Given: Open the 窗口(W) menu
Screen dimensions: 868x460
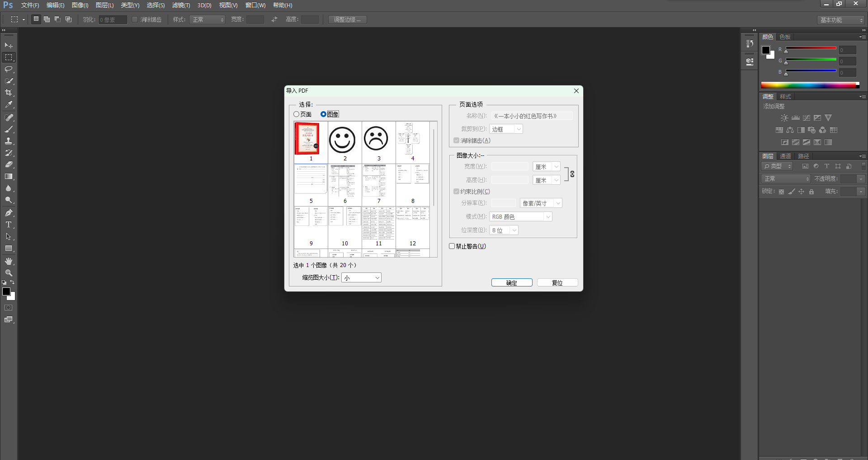Looking at the screenshot, I should point(255,5).
